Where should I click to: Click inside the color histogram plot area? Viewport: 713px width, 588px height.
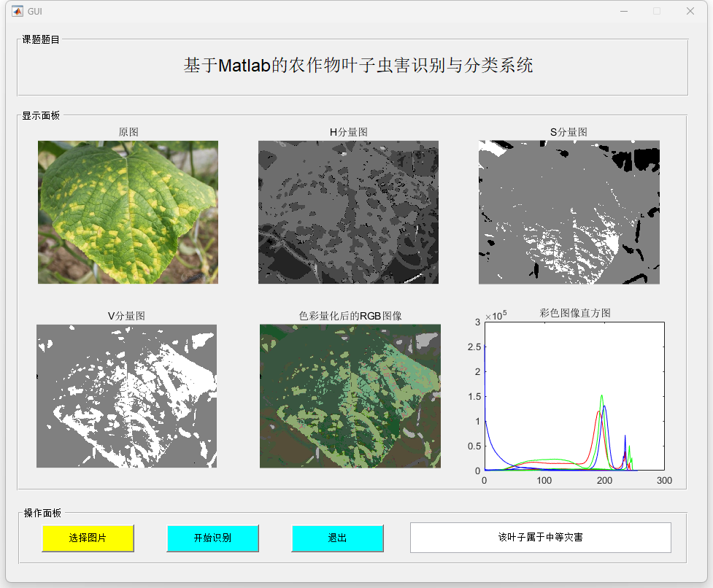coord(574,395)
